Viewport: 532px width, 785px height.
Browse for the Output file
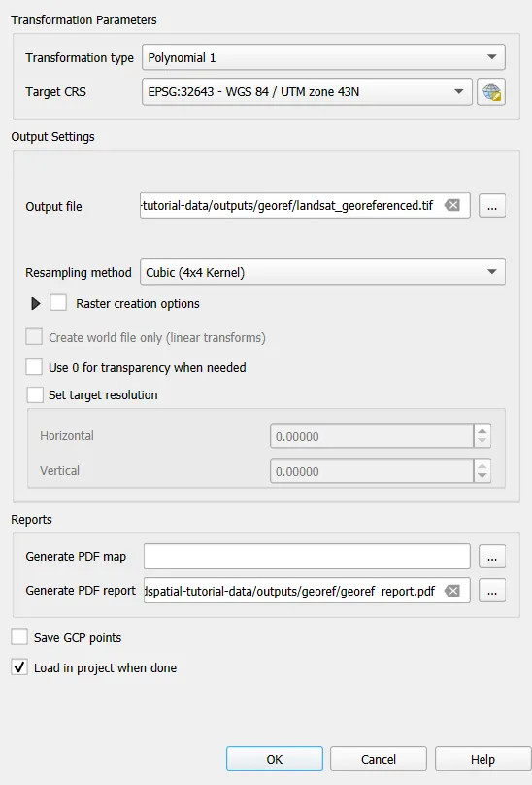tap(492, 206)
